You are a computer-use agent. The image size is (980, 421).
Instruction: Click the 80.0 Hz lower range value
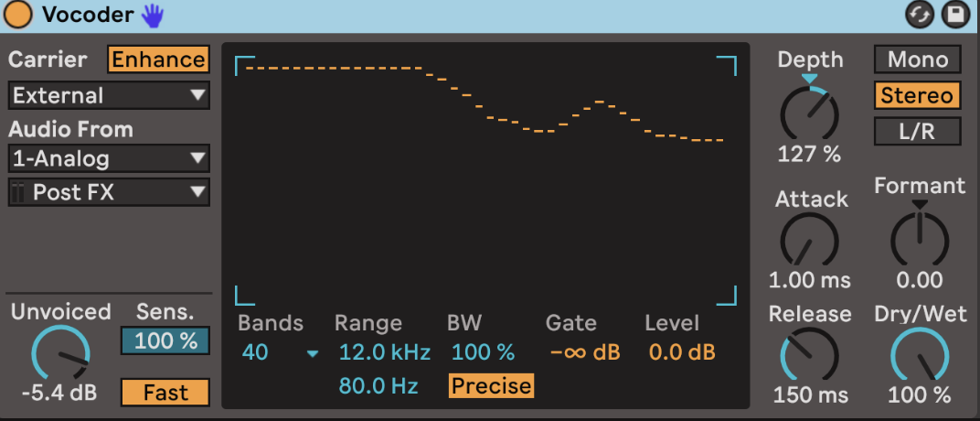pos(378,386)
